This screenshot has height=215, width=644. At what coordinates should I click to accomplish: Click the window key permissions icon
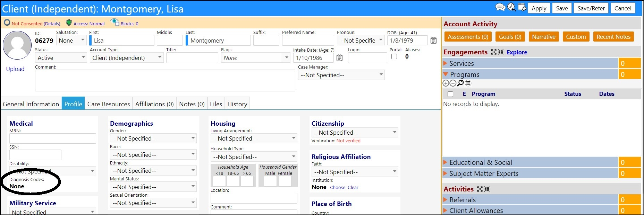point(522,7)
